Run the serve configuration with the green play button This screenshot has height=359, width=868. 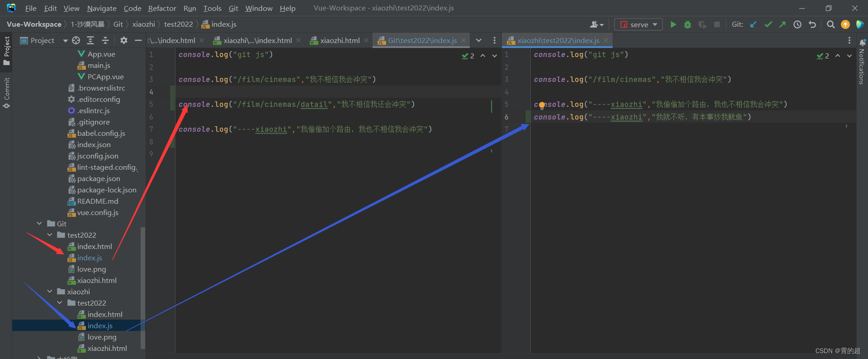point(673,24)
